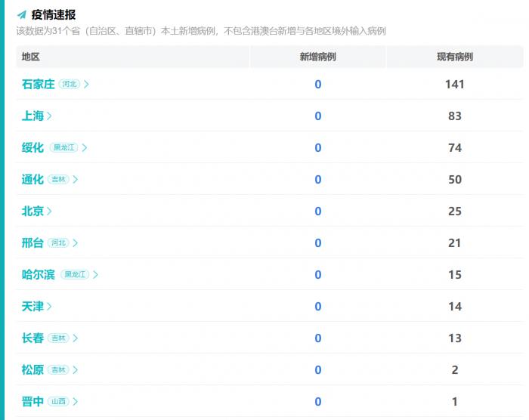The width and height of the screenshot is (529, 420).
Task: Click the 疫情速报 section title
Action: click(54, 15)
